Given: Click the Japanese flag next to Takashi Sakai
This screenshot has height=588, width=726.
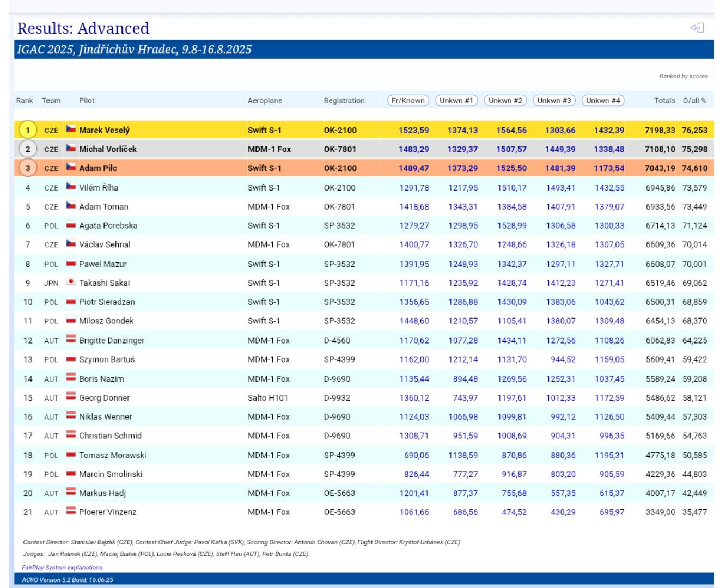Looking at the screenshot, I should tap(71, 282).
